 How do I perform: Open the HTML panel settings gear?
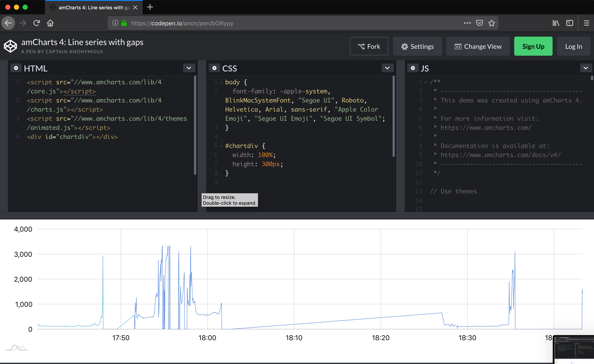tap(16, 68)
